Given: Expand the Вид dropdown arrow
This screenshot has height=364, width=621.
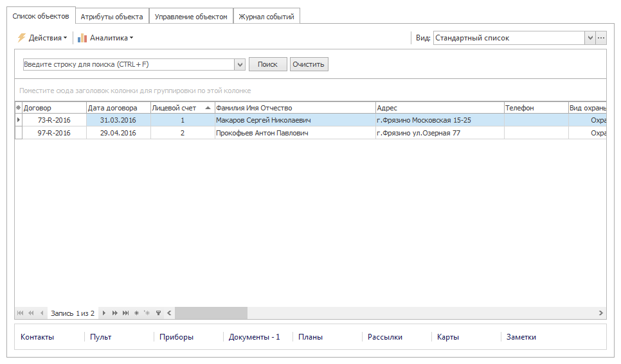Looking at the screenshot, I should (x=590, y=38).
